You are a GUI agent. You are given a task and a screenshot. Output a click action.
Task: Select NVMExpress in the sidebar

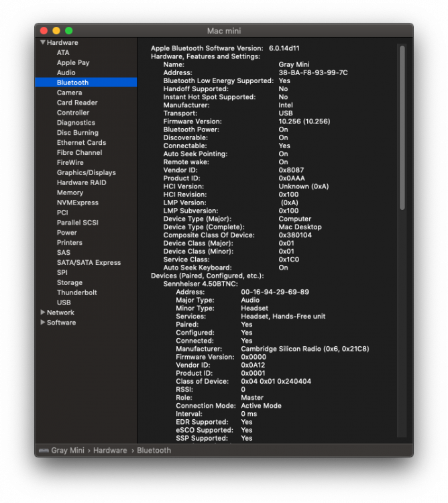[78, 203]
